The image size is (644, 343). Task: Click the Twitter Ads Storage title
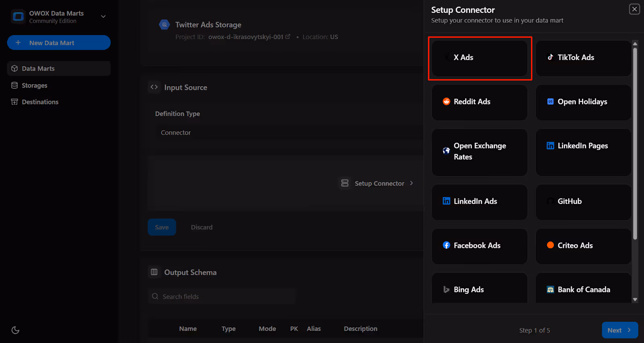click(x=208, y=25)
